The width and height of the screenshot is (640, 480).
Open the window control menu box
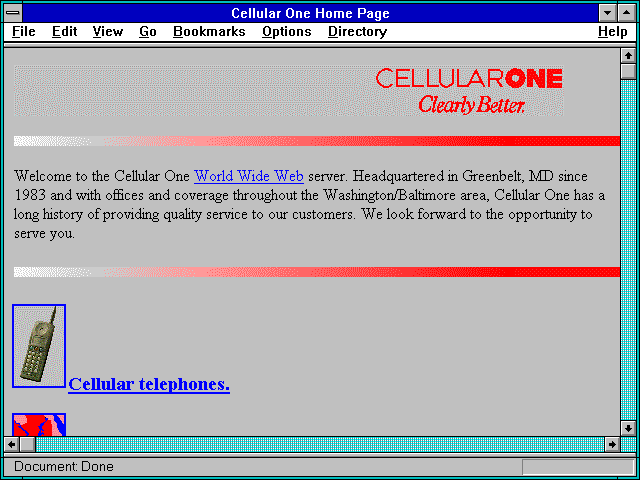(13, 13)
